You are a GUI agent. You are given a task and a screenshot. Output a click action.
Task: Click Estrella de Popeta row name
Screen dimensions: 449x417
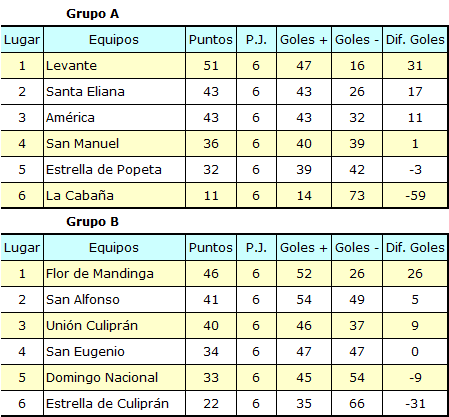104,170
